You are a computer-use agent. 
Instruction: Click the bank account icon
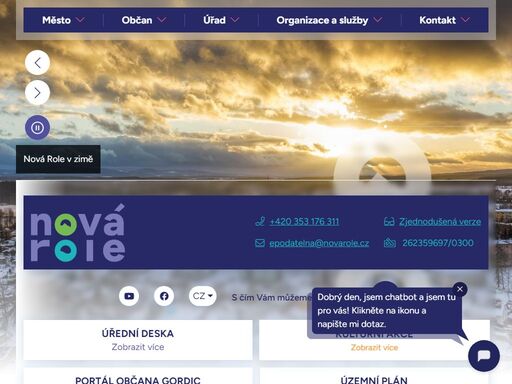[x=390, y=243]
